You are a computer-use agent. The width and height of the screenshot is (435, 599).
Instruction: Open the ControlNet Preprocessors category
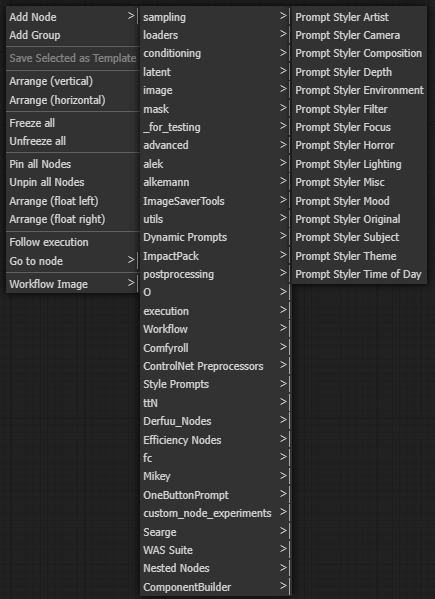click(x=215, y=366)
